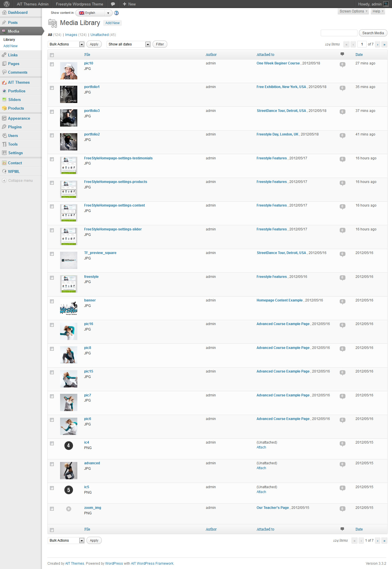This screenshot has width=392, height=569.
Task: Open the Howdy, admin account menu
Action: click(373, 4)
